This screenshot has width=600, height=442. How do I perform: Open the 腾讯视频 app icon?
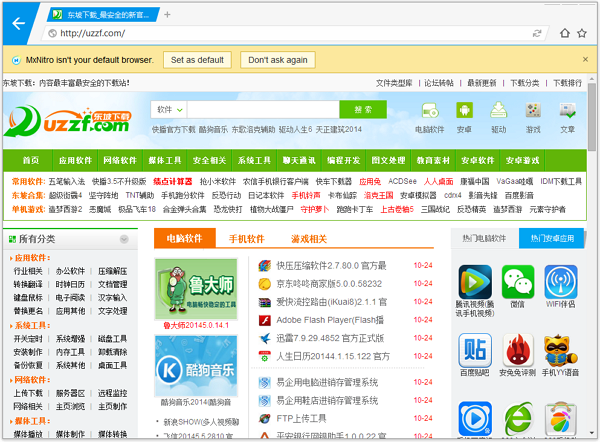(475, 282)
